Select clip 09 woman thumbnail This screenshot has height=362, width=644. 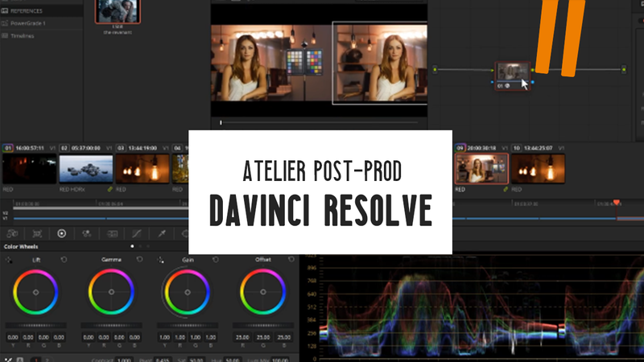point(481,169)
